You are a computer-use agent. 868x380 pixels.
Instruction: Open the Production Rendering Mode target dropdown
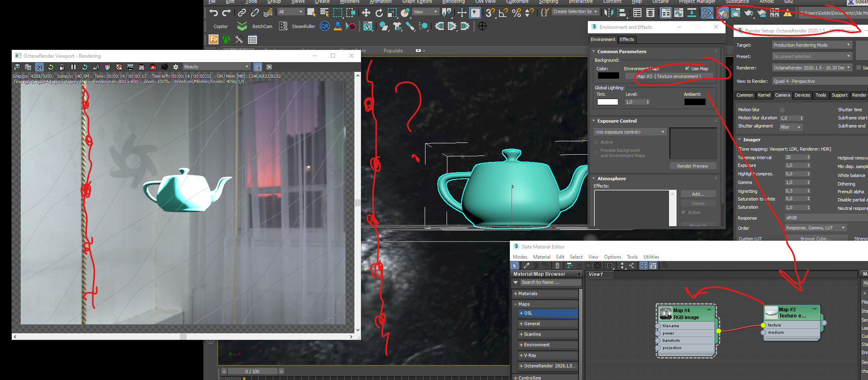pyautogui.click(x=812, y=45)
